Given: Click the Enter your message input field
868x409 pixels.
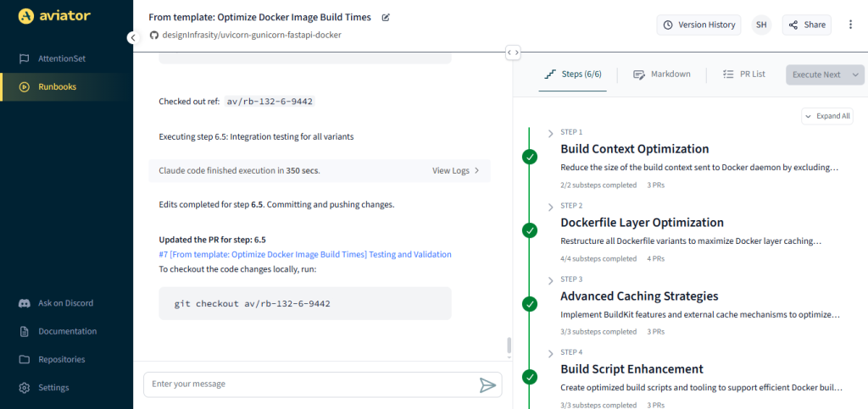Looking at the screenshot, I should pyautogui.click(x=309, y=384).
